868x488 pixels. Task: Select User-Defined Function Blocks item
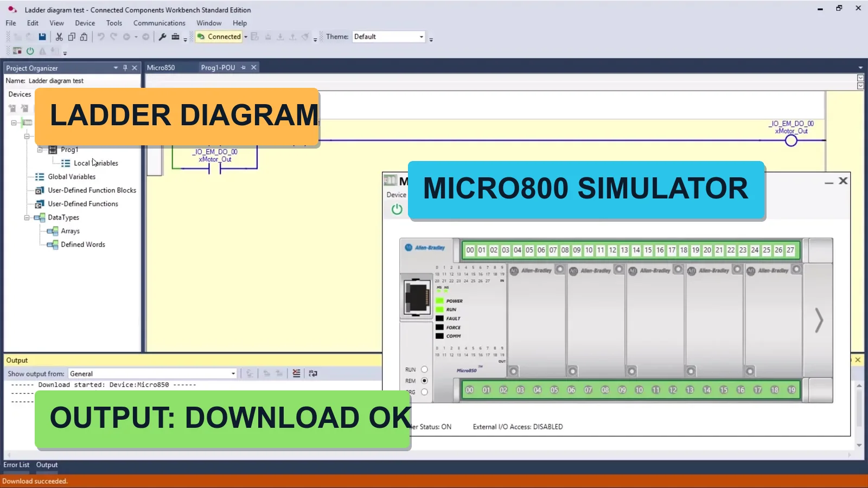coord(92,190)
